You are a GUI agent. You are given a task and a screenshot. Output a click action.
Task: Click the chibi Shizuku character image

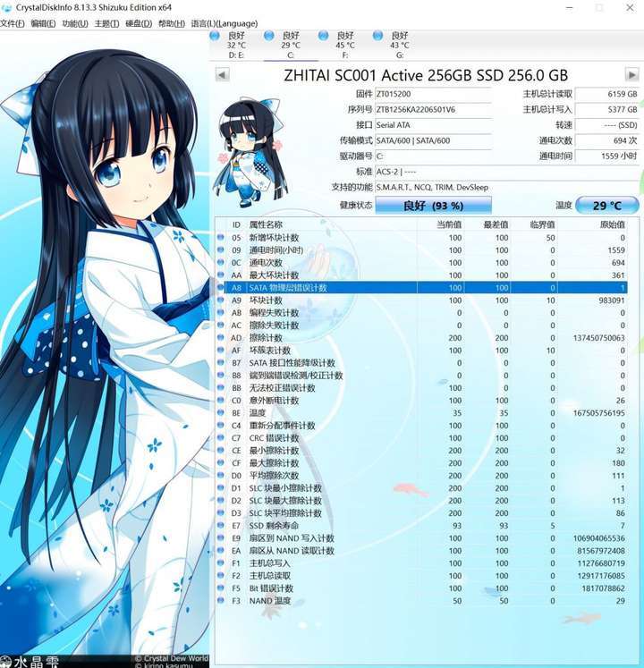[x=251, y=152]
